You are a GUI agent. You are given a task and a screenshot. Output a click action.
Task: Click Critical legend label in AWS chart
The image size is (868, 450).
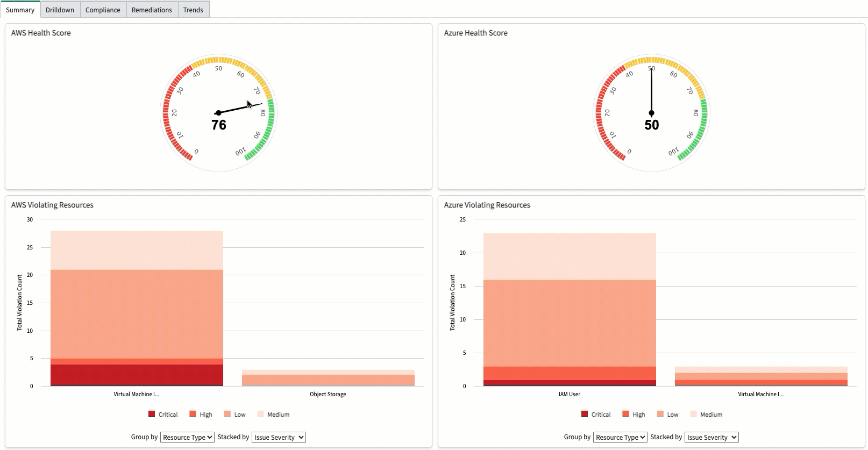point(168,415)
